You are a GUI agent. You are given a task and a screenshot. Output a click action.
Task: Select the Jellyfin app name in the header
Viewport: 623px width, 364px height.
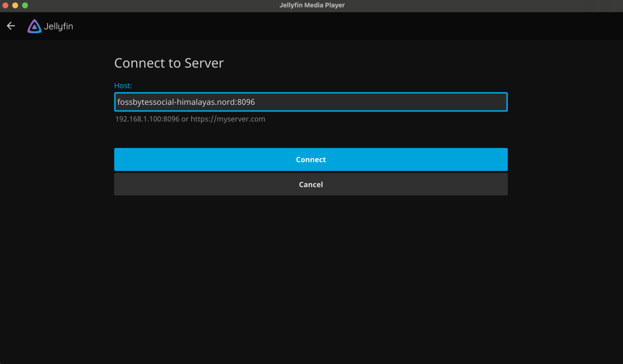coord(58,26)
